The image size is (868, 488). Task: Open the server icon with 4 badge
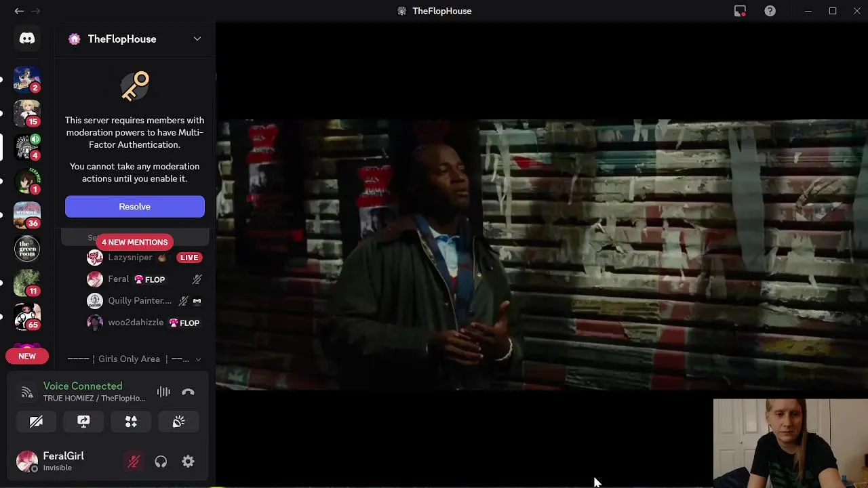[27, 147]
